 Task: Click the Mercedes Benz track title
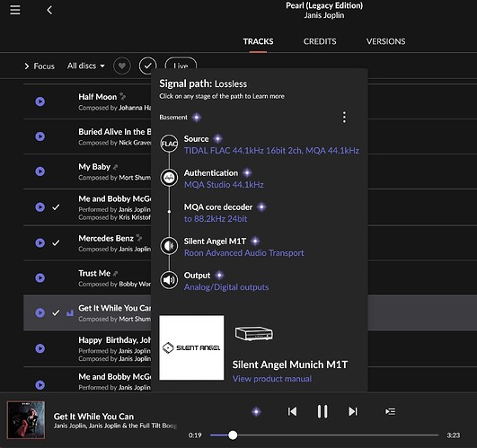coord(106,238)
